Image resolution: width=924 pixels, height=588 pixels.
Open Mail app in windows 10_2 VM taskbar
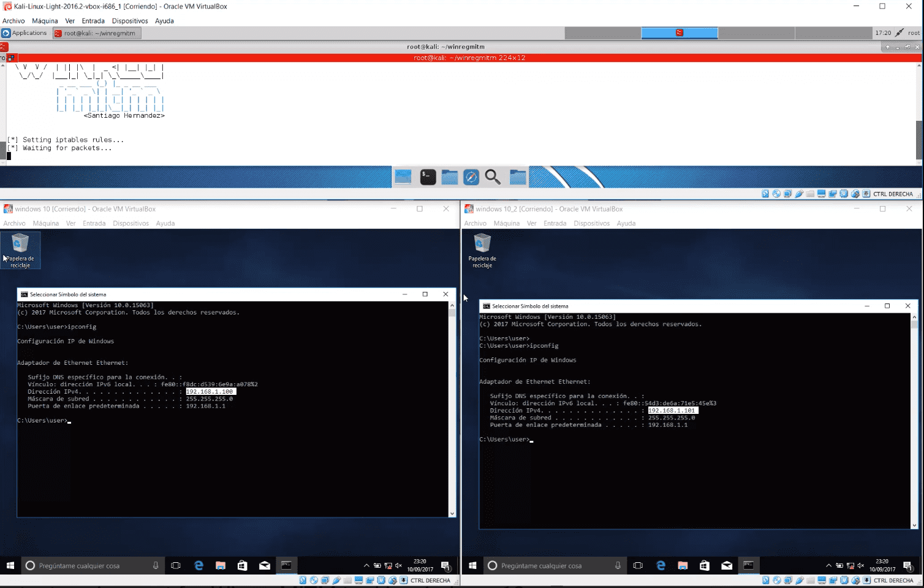pyautogui.click(x=727, y=565)
